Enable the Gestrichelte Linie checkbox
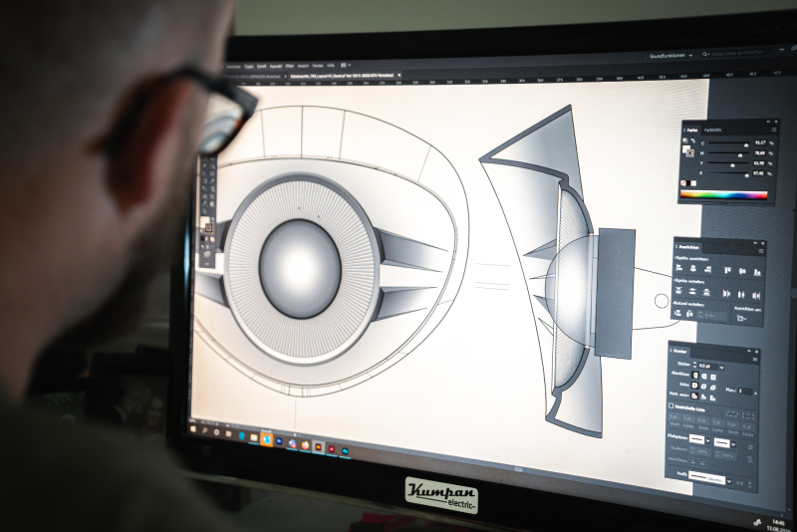 (x=670, y=405)
